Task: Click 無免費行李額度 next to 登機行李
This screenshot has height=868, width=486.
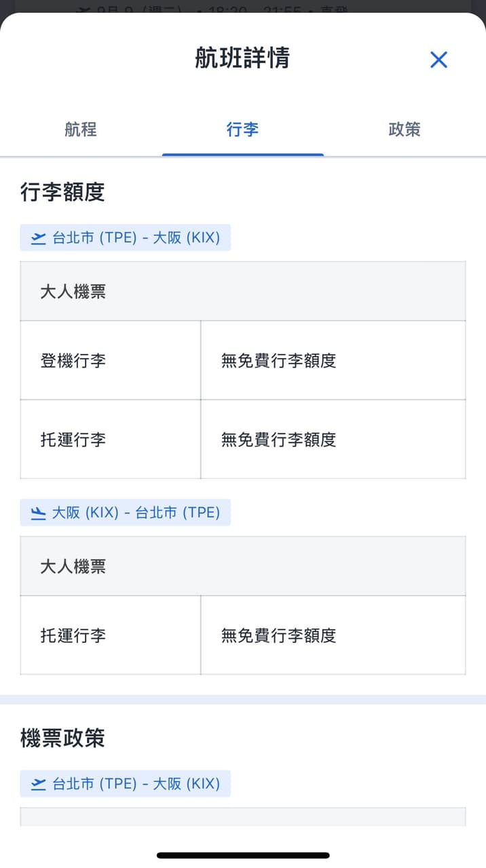Action: tap(279, 361)
